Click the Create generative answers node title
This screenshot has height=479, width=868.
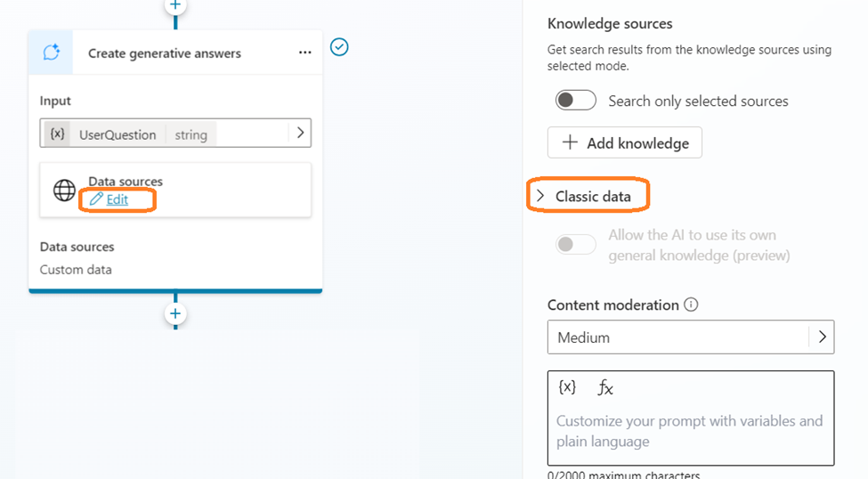coord(165,53)
